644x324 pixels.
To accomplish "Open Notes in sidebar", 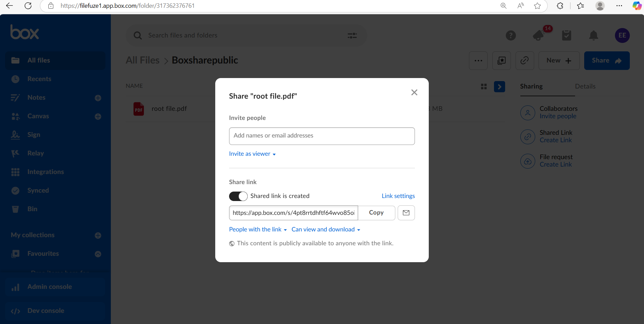I will point(36,98).
